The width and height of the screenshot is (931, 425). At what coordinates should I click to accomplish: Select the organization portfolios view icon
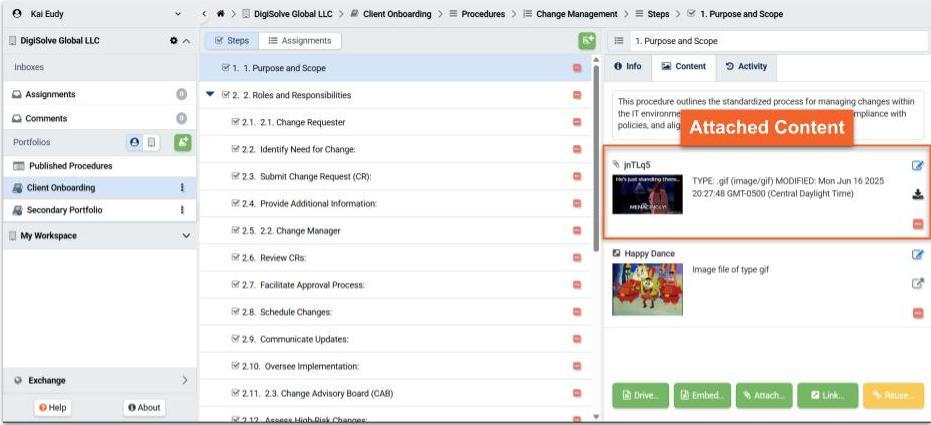(x=151, y=142)
